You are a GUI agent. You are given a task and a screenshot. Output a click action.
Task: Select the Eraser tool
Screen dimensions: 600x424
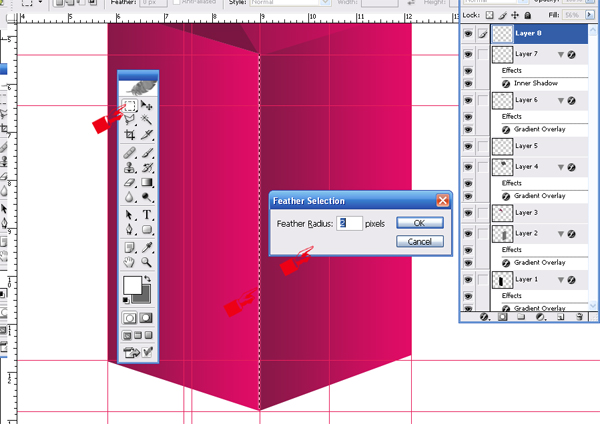(x=130, y=182)
